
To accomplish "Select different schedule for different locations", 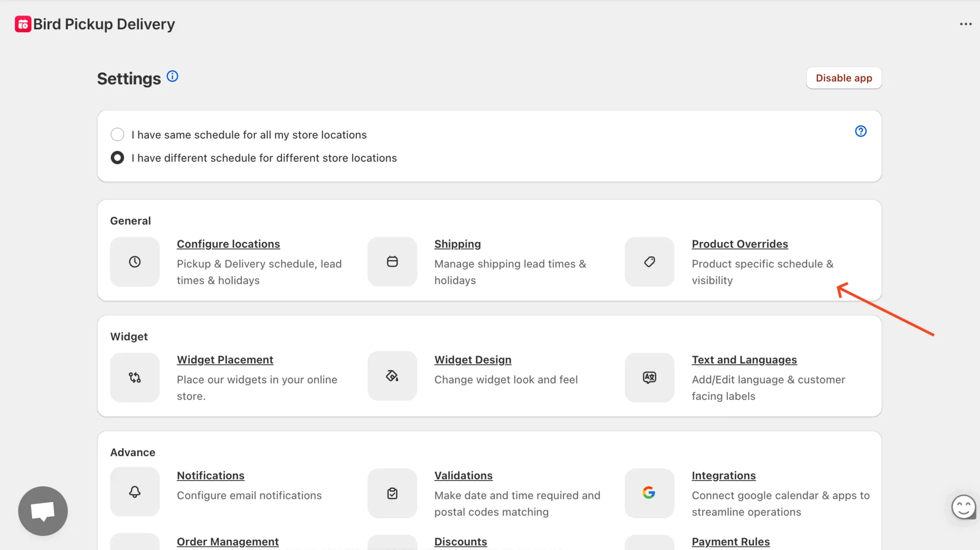I will coord(117,158).
